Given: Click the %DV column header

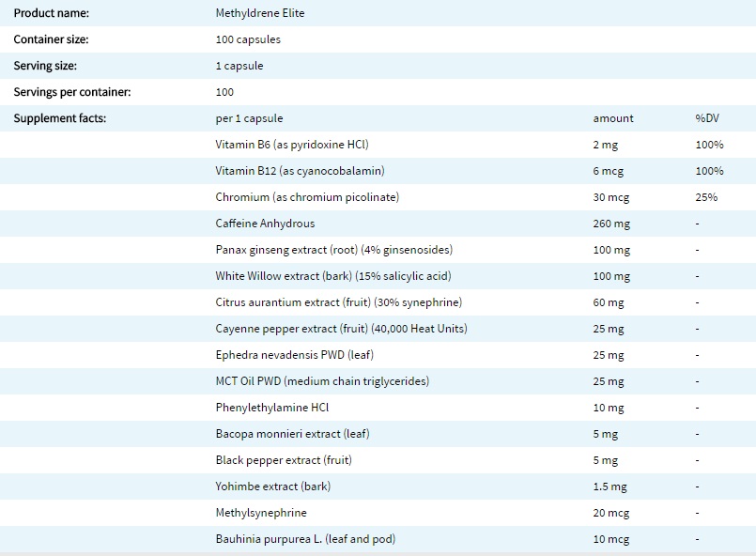Looking at the screenshot, I should [705, 118].
